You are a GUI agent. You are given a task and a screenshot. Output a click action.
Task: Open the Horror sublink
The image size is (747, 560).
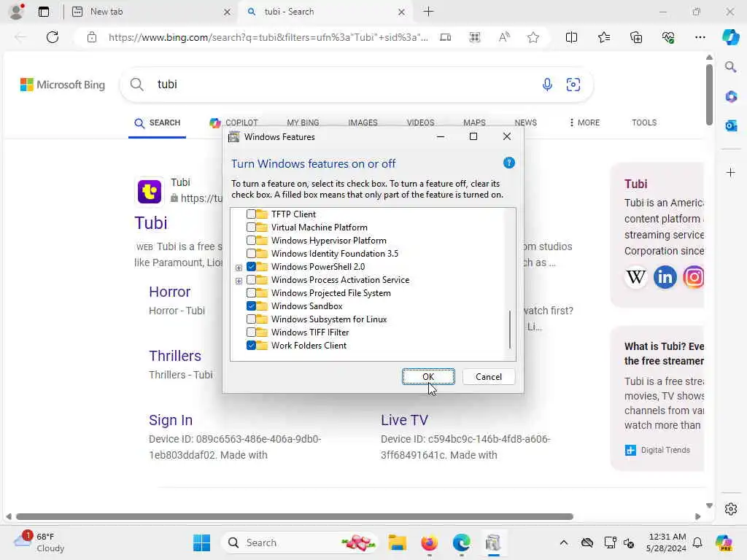169,292
